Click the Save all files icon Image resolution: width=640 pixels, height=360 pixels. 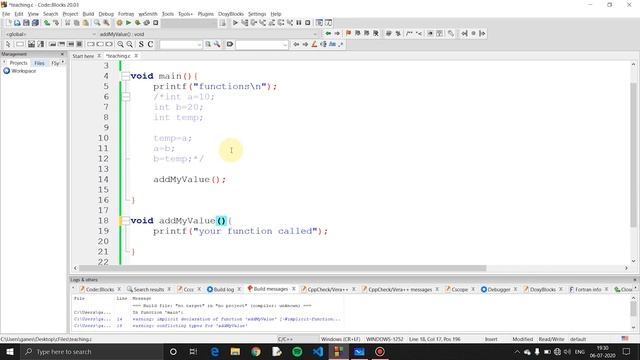(35, 23)
